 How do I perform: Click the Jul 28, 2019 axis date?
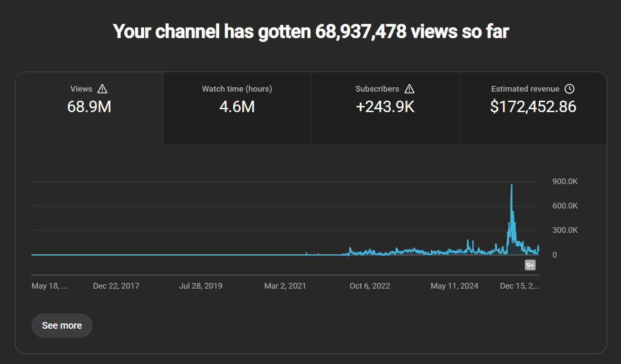click(x=201, y=286)
